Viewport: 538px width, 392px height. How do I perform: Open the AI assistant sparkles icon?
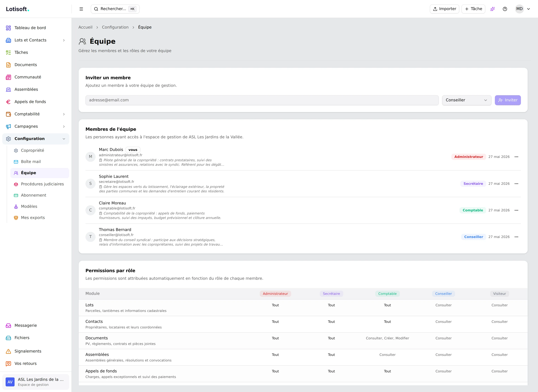[x=493, y=9]
